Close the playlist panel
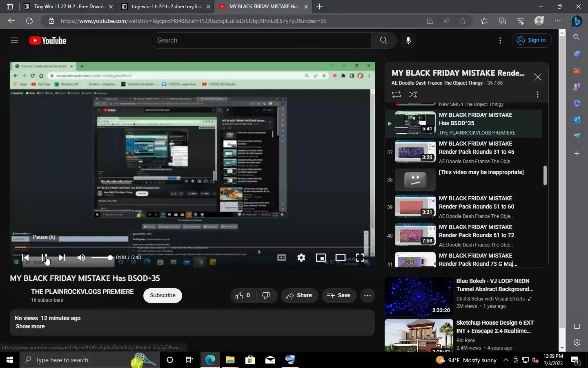588x368 pixels. click(538, 77)
